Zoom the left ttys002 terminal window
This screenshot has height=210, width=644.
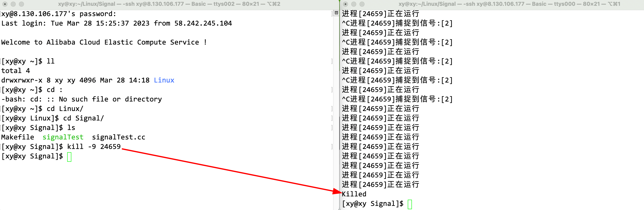pyautogui.click(x=21, y=4)
